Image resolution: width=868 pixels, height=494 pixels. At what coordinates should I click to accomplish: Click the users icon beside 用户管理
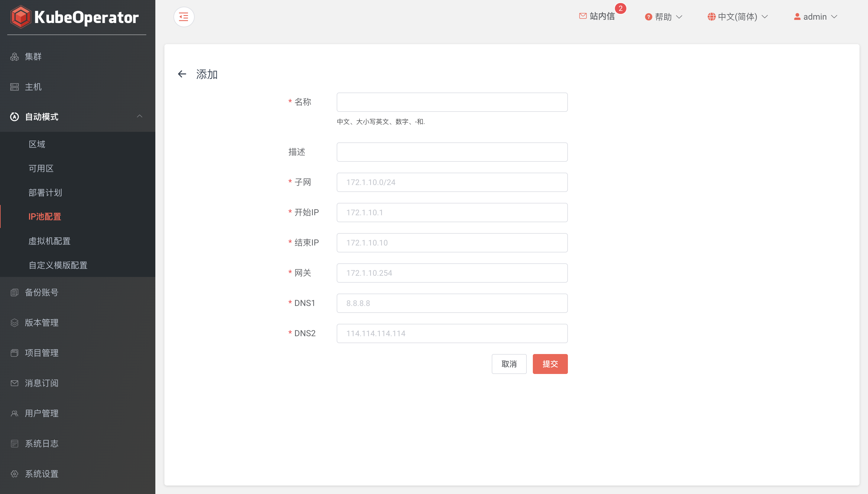pos(14,413)
